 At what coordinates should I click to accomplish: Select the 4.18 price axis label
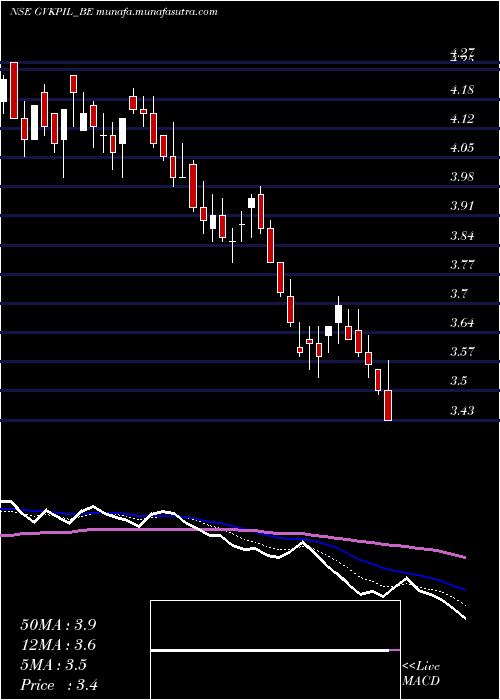click(462, 90)
